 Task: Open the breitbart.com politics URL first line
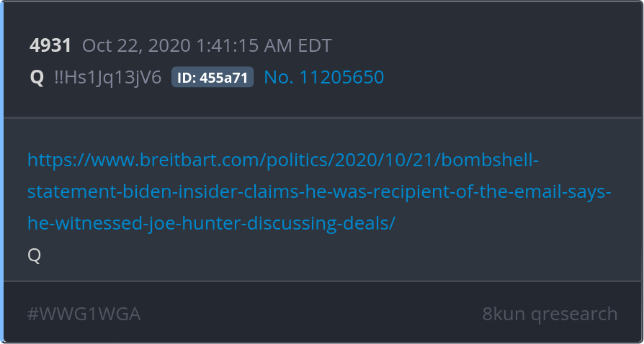tap(283, 160)
